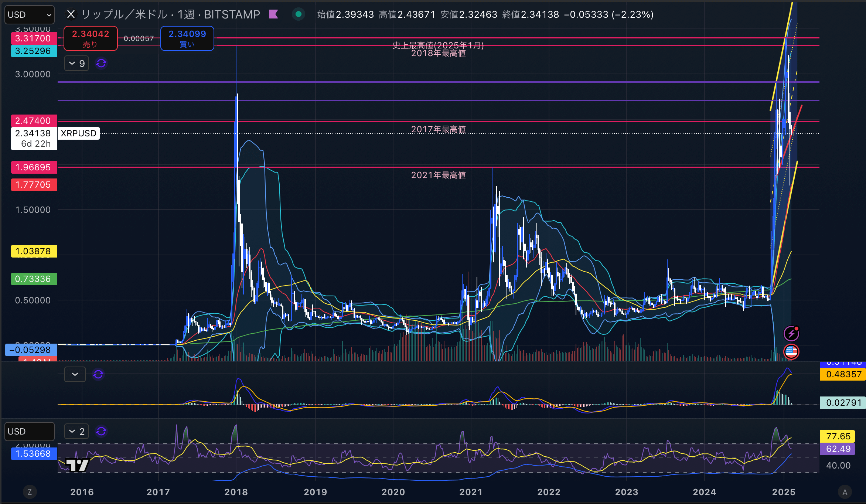Viewport: 866px width, 504px height.
Task: Click the 1.96695 price label
Action: click(x=34, y=167)
